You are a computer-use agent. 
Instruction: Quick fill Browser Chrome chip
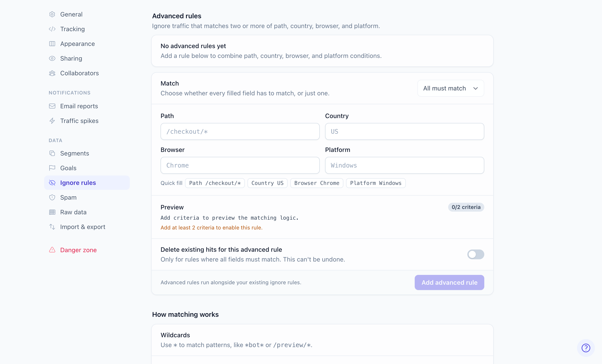317,183
